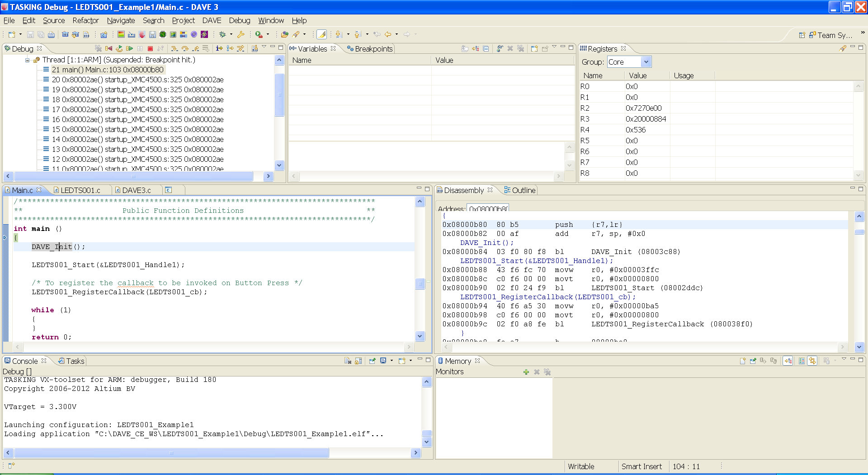
Task: Click the green chip device icon
Action: pyautogui.click(x=162, y=34)
